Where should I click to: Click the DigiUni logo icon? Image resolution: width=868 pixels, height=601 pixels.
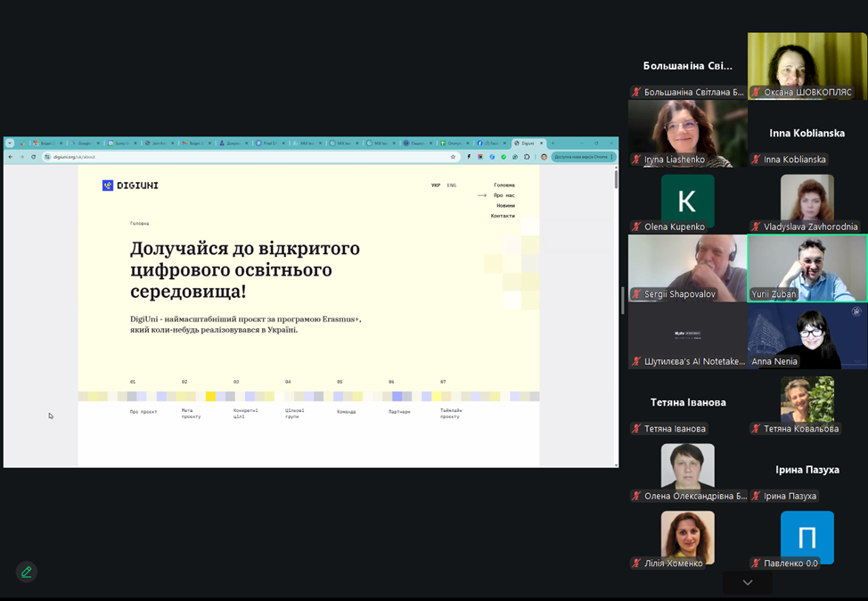click(108, 185)
